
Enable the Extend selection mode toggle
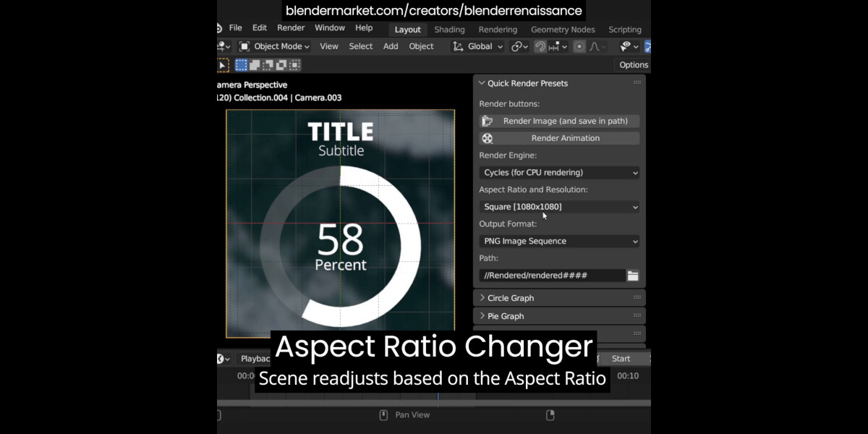pos(255,65)
